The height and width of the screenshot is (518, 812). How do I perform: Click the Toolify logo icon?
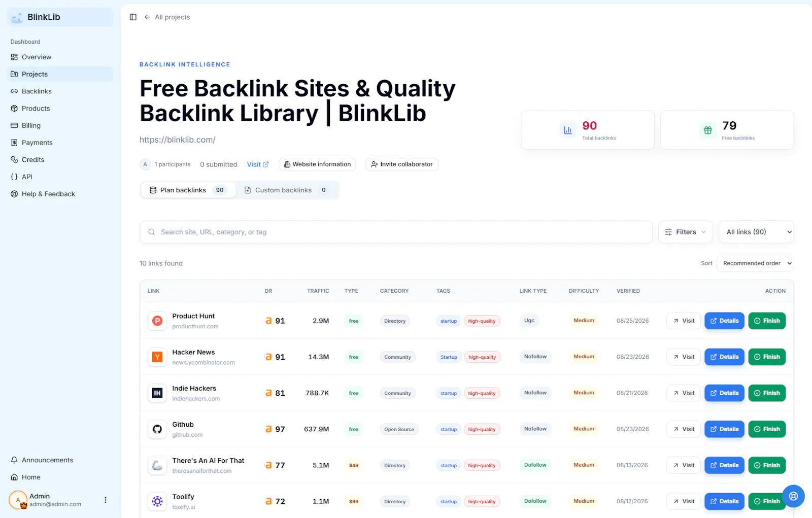(157, 501)
